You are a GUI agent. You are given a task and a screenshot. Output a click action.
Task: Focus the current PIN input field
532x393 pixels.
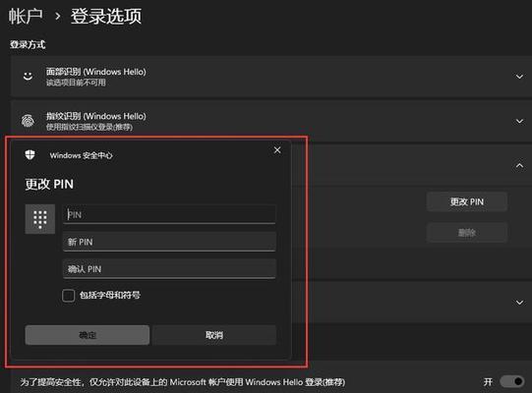pos(169,214)
